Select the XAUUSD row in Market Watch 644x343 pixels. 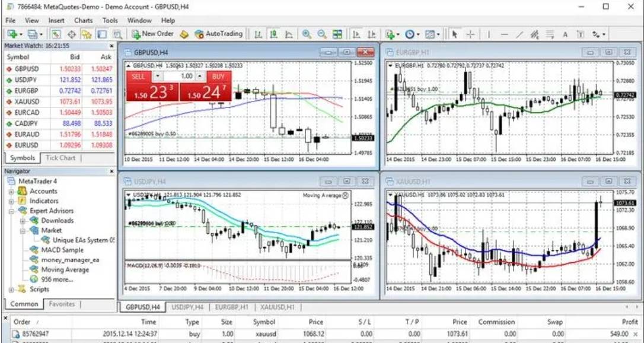[x=59, y=101]
